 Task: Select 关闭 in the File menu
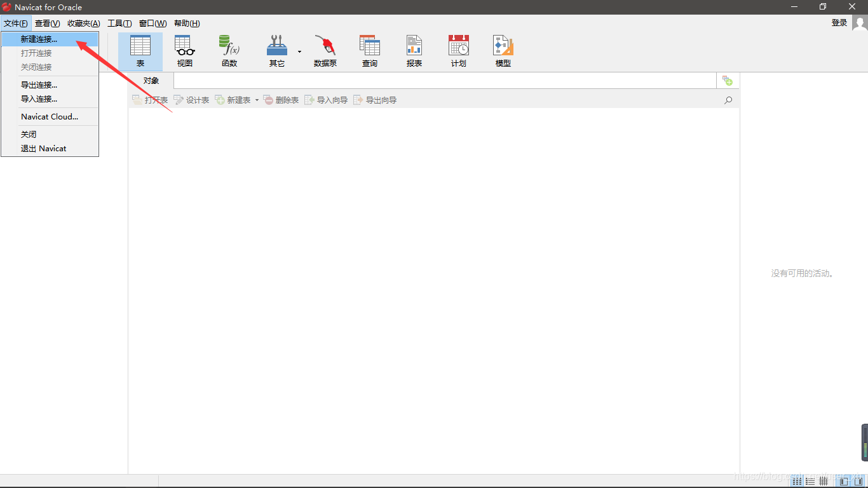click(50, 135)
